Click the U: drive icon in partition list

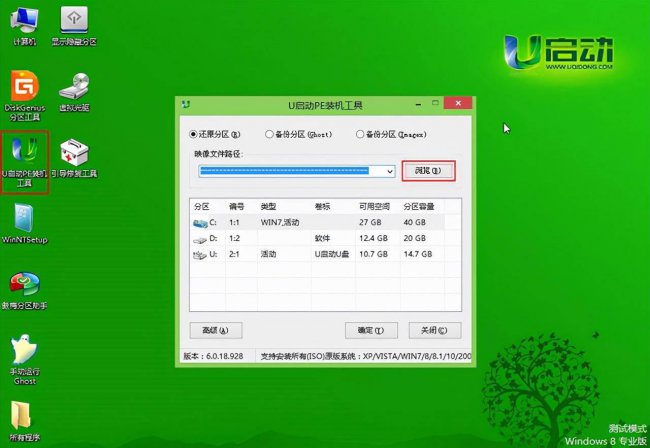click(x=200, y=255)
